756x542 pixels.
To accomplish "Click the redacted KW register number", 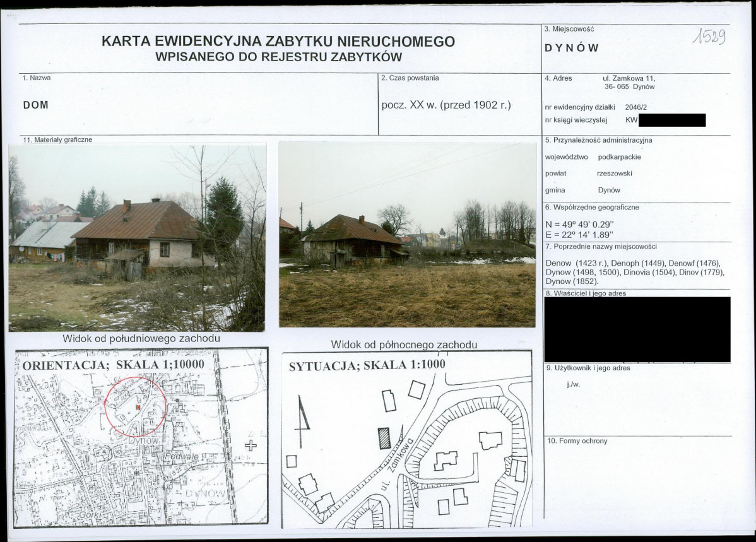I will coord(671,120).
